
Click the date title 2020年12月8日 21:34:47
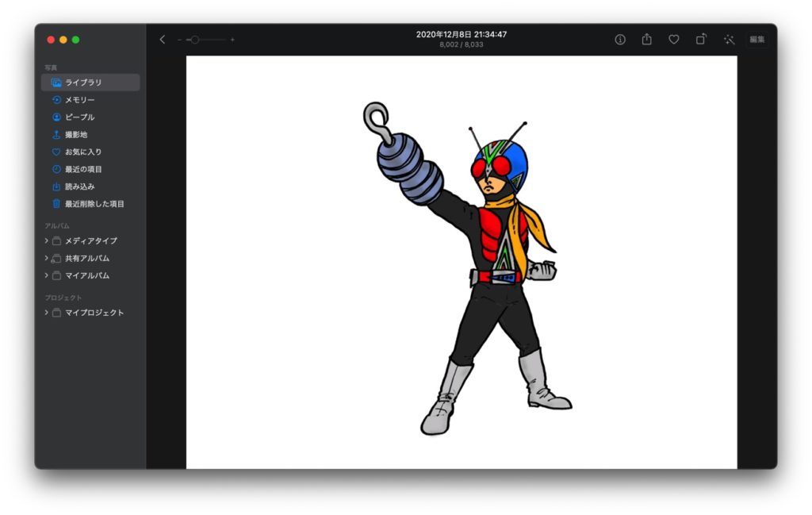[x=462, y=34]
